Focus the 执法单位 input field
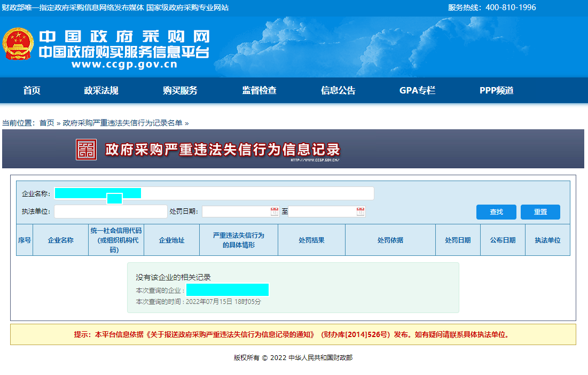 [111, 212]
